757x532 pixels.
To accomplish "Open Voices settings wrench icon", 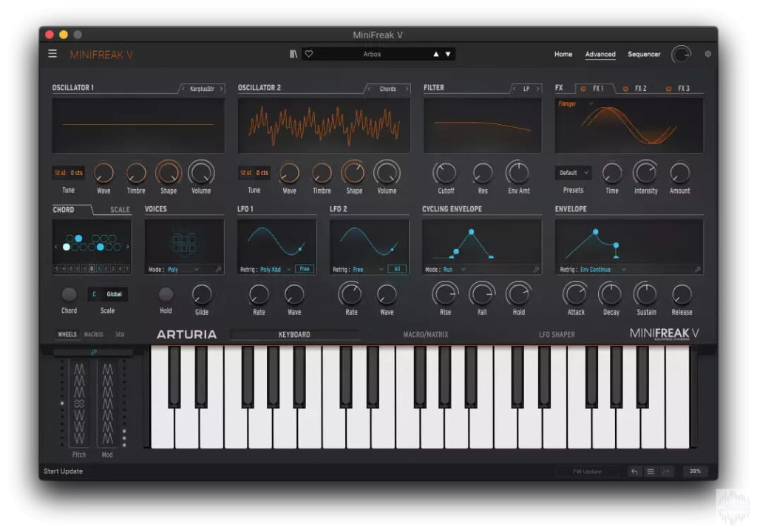I will (218, 270).
